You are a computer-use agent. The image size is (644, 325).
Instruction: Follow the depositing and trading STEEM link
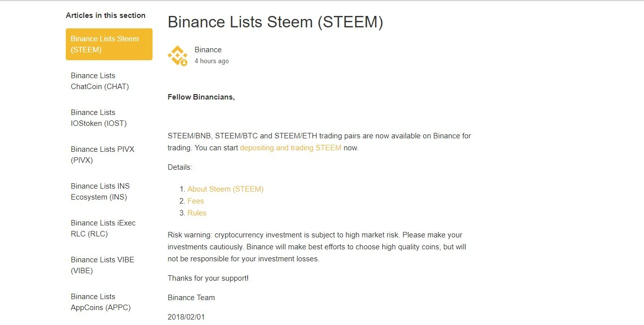click(x=291, y=148)
